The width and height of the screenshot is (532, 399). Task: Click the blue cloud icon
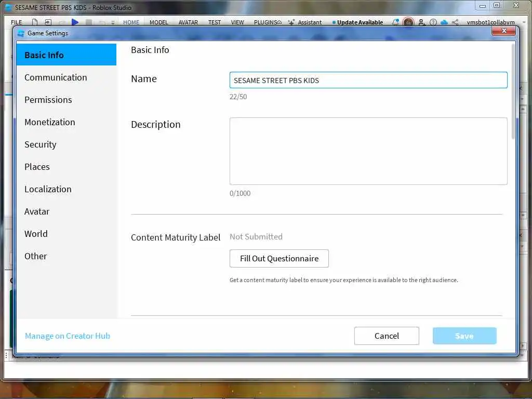pyautogui.click(x=444, y=22)
